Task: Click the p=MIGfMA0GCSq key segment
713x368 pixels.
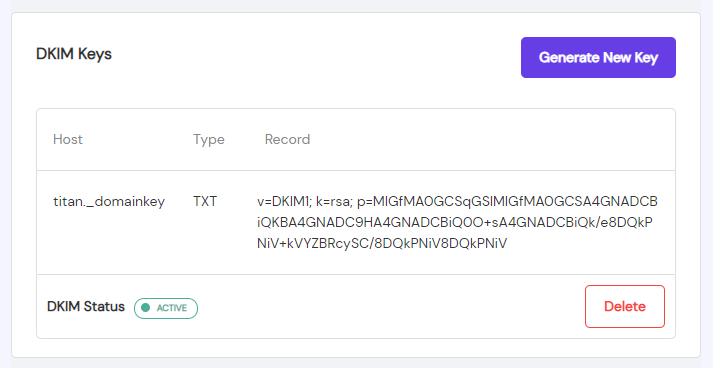Action: [416, 202]
